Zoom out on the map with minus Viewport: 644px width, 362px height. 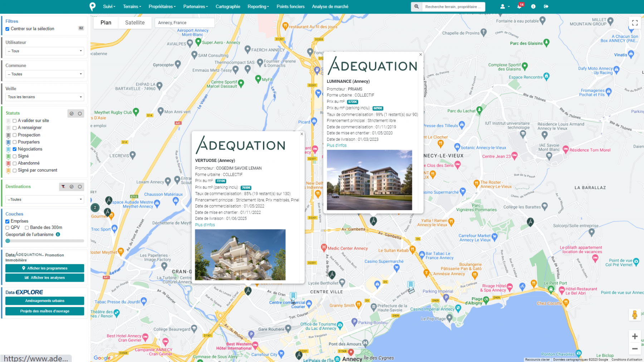point(635,349)
